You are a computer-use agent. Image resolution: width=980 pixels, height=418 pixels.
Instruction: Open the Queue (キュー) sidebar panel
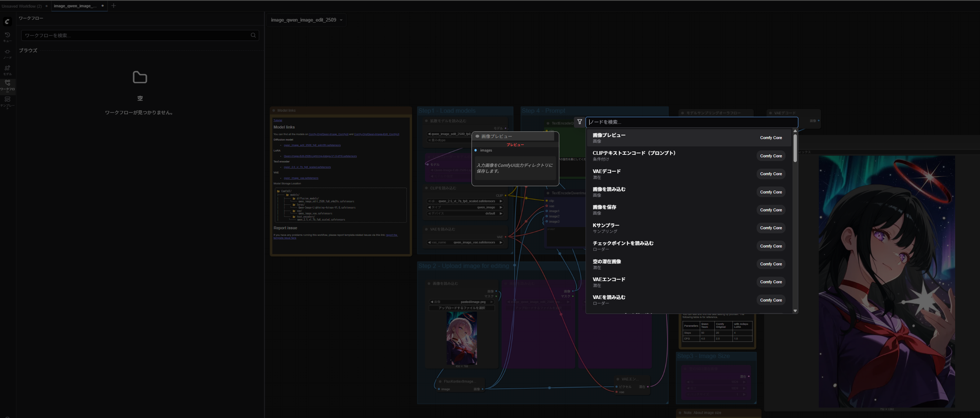(7, 37)
